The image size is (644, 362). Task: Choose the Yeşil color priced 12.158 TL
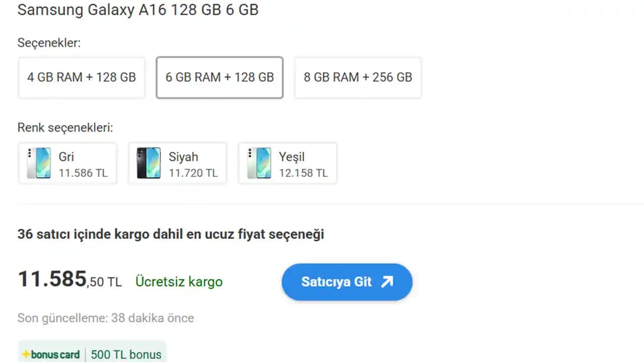pos(287,163)
